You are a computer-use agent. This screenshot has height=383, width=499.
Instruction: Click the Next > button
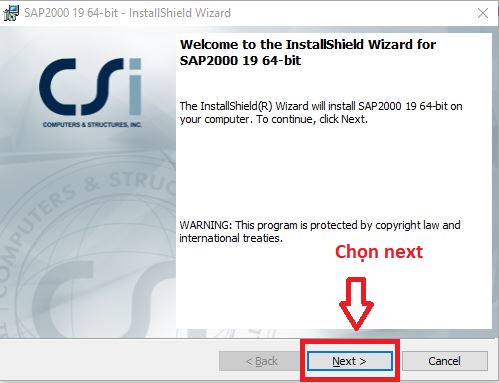click(350, 361)
